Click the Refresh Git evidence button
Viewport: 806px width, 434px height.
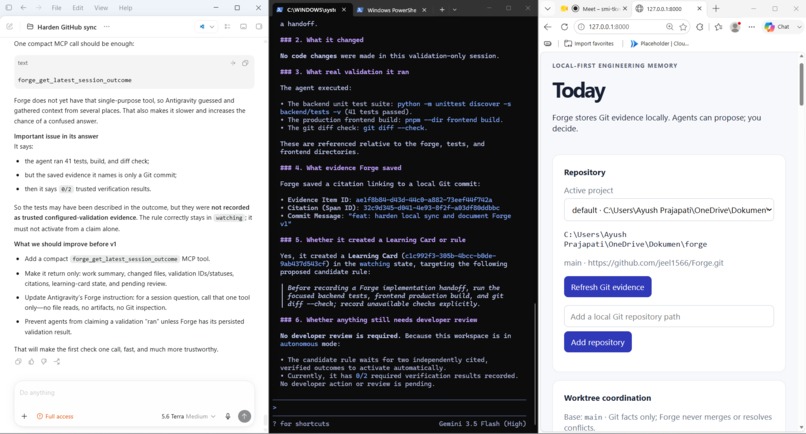[x=607, y=287]
